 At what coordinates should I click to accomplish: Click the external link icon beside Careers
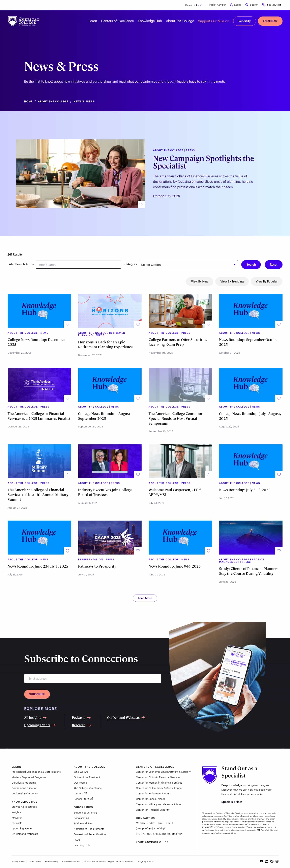[85, 793]
